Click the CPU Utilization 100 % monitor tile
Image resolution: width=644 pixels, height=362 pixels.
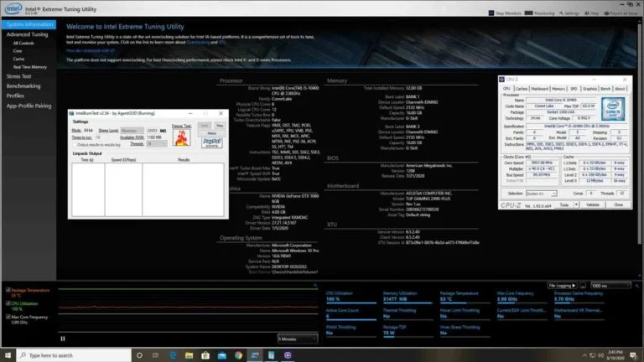[351, 297]
